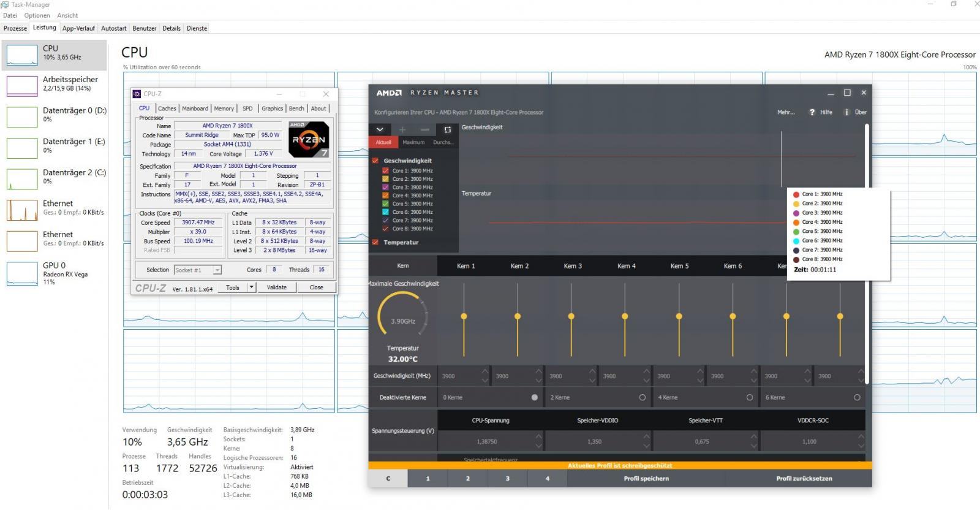Switch to the Benutzer tab

(145, 28)
